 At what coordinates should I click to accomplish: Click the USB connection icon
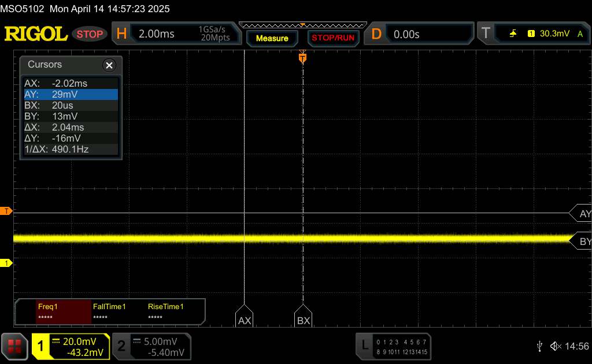(539, 346)
